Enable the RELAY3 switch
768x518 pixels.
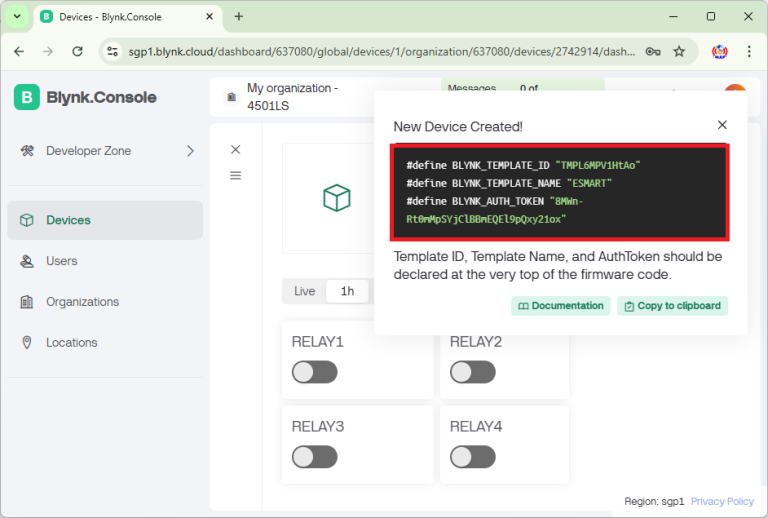click(314, 457)
